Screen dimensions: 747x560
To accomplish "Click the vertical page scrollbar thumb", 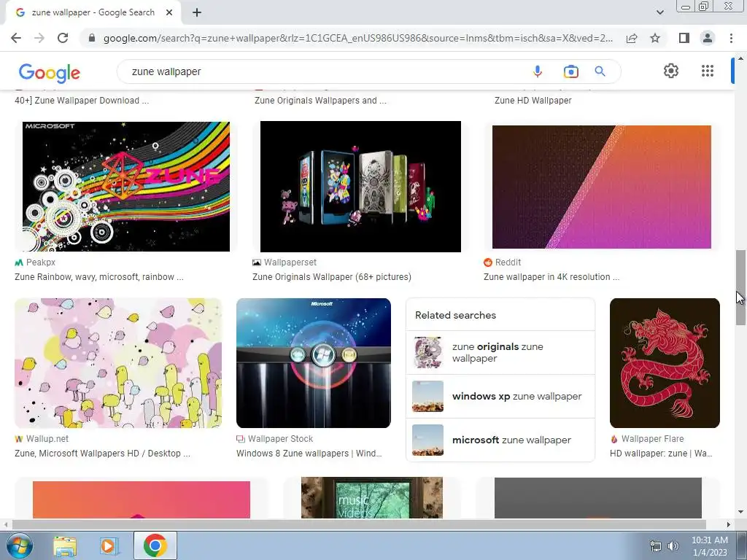I will 740,287.
